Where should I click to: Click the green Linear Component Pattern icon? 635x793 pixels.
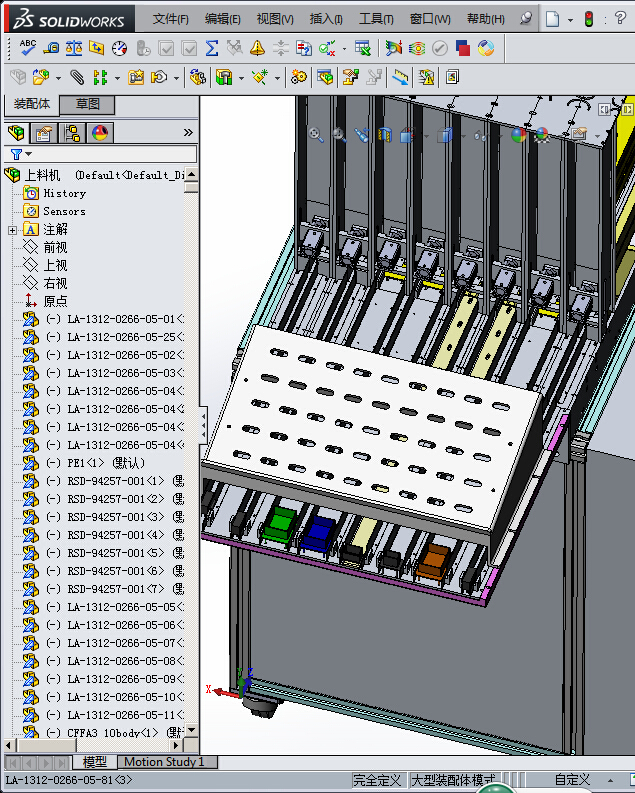(x=100, y=77)
